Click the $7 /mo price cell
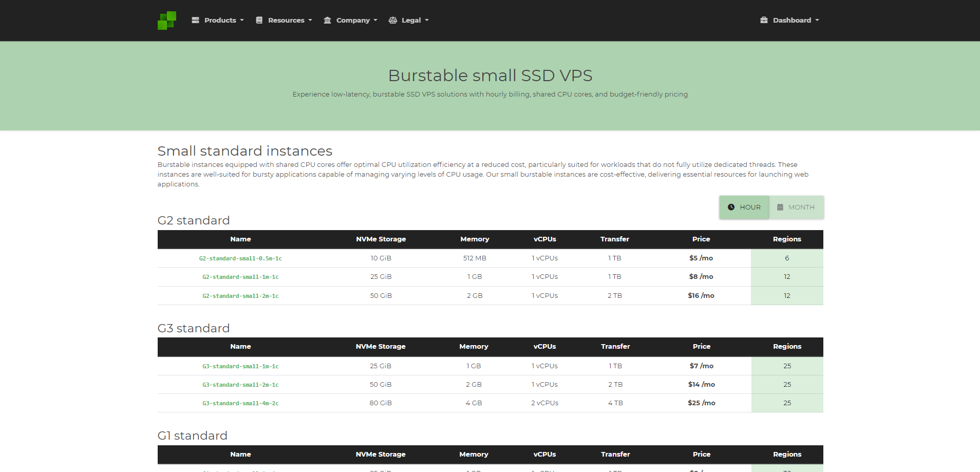The image size is (980, 472). tap(702, 366)
